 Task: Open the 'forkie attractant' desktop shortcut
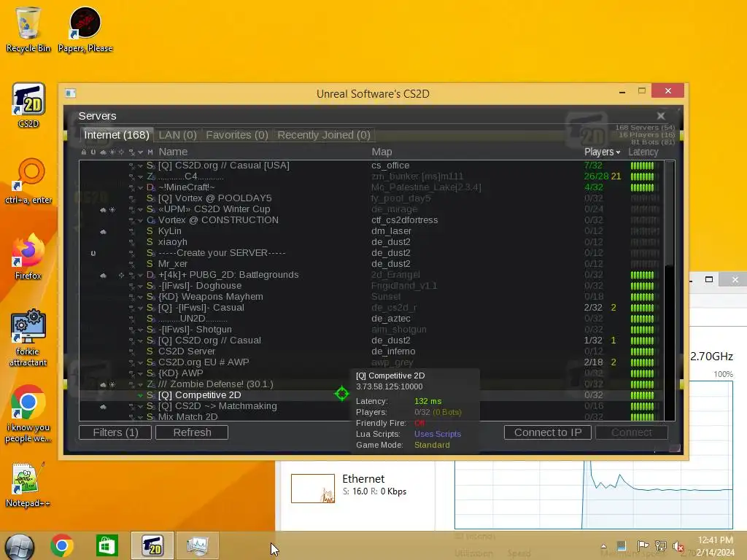point(28,338)
